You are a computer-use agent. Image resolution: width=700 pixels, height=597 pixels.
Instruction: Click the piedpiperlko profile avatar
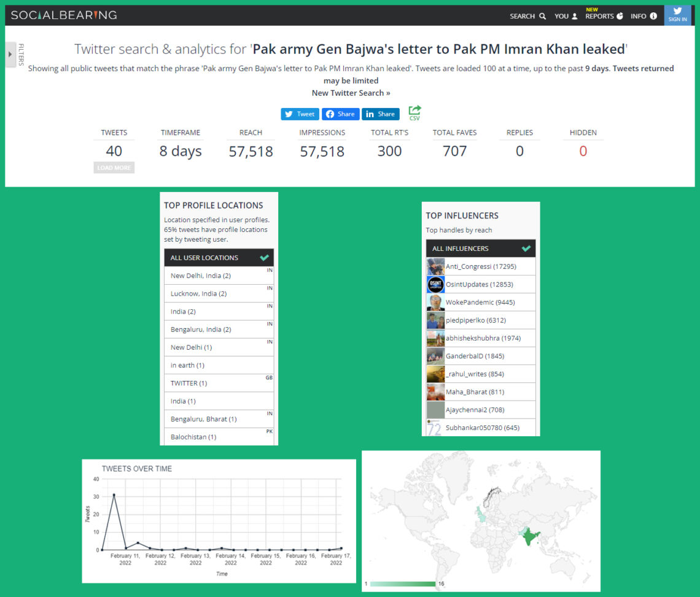click(x=435, y=320)
